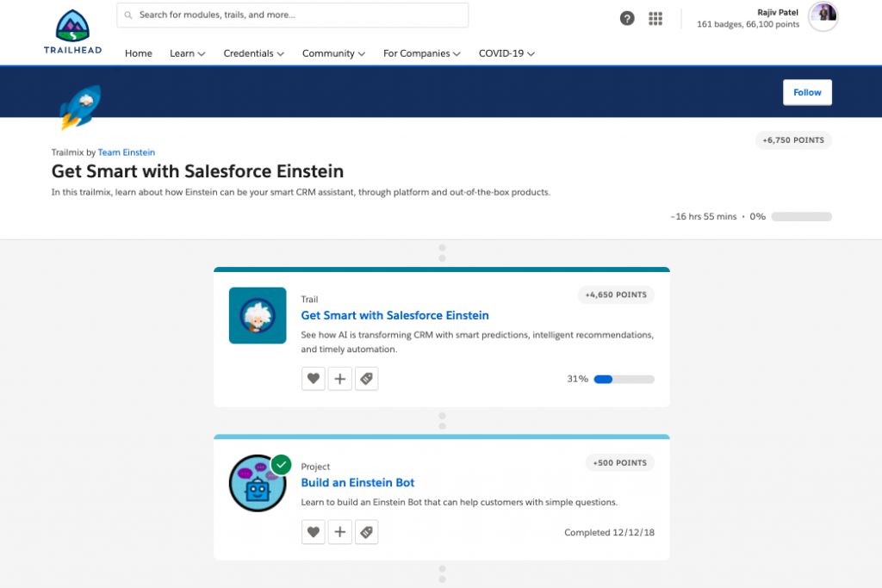882x588 pixels.
Task: Open the app launcher grid icon
Action: click(x=655, y=18)
